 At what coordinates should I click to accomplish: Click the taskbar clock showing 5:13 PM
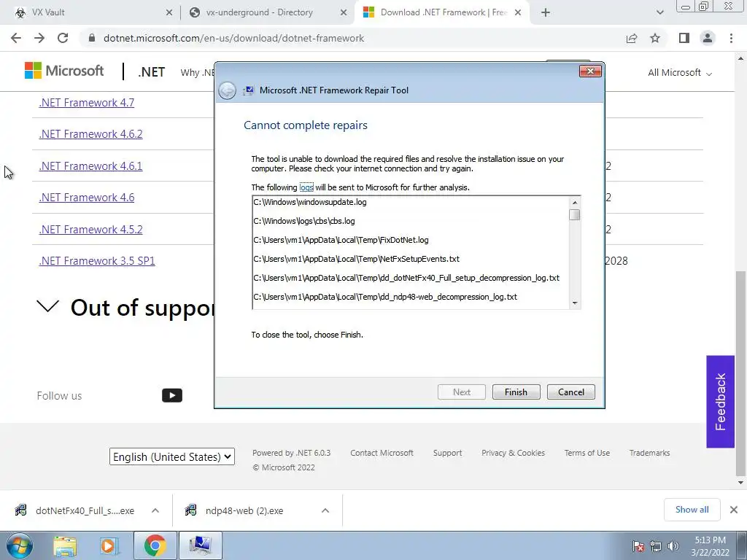(x=710, y=546)
